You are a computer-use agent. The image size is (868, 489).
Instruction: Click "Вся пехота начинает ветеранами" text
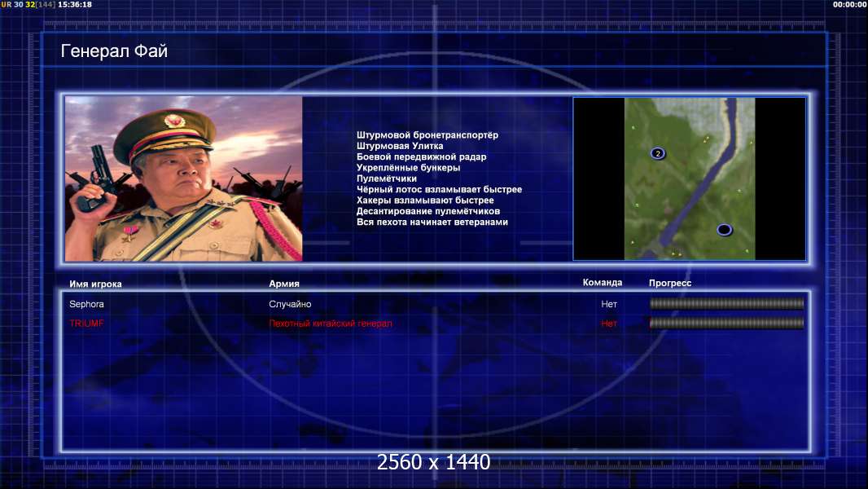(432, 222)
